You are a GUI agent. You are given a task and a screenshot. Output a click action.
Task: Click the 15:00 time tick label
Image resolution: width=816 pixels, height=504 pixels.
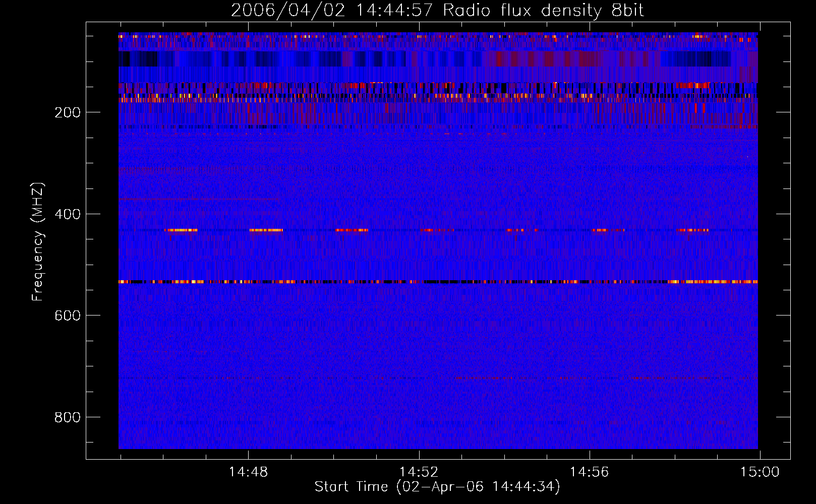pyautogui.click(x=760, y=472)
